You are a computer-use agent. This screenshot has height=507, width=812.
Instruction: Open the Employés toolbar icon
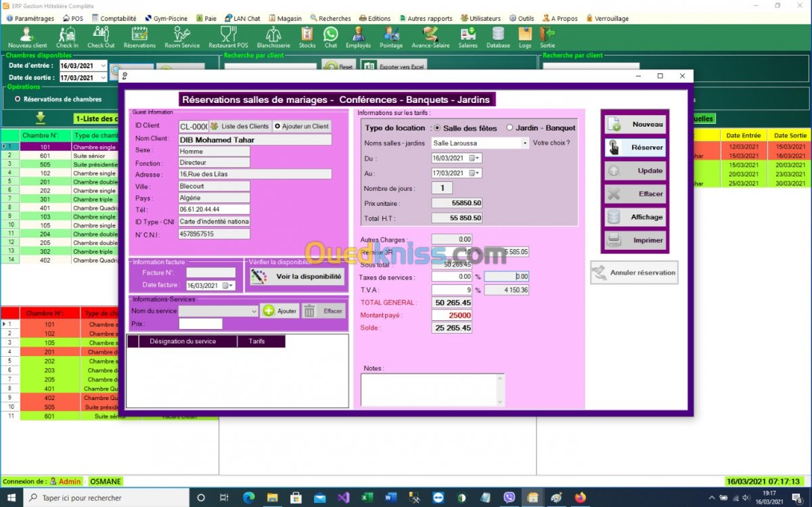click(x=358, y=37)
